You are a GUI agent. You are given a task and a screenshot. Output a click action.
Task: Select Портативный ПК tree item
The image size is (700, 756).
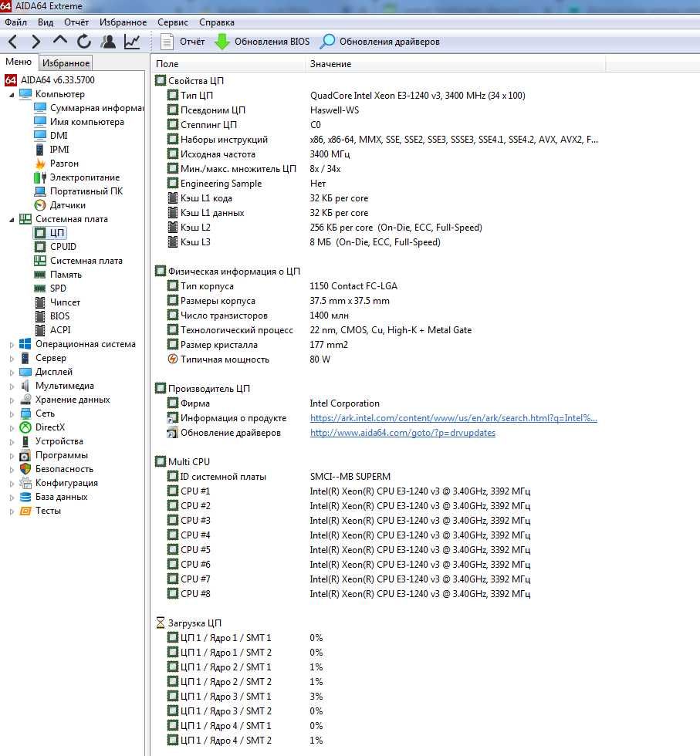click(79, 191)
